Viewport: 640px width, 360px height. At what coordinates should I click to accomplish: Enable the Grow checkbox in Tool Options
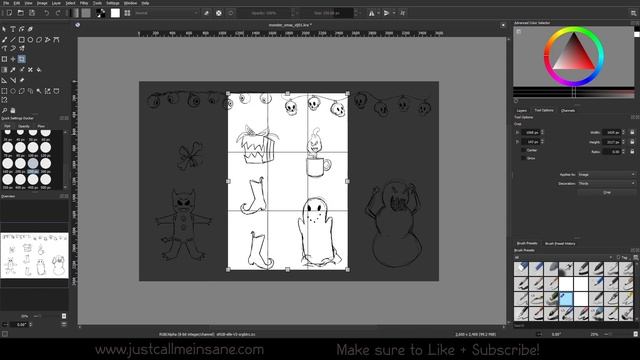tap(523, 158)
